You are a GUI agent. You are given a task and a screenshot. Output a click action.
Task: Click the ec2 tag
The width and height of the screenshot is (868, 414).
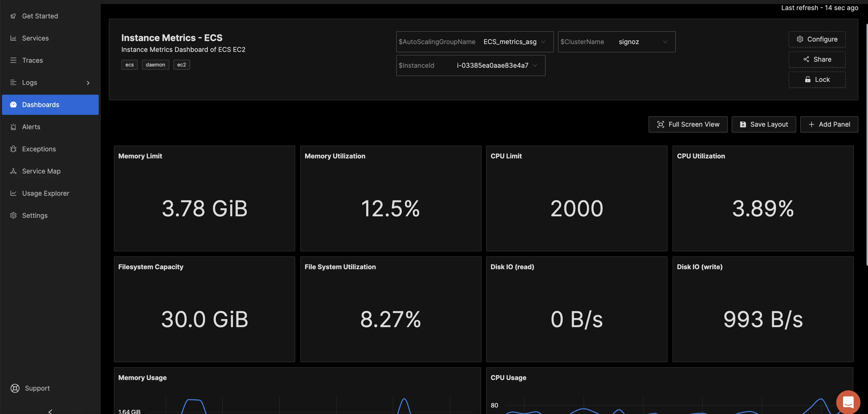[182, 65]
